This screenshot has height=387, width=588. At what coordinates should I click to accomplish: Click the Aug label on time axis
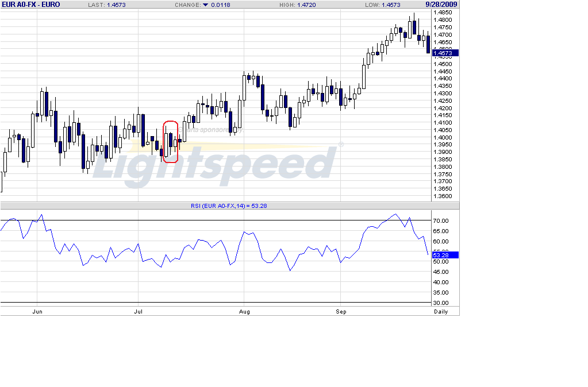(x=244, y=312)
